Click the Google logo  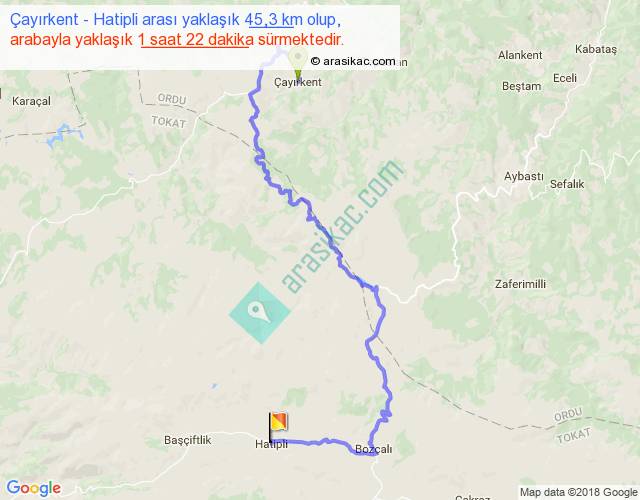34,488
